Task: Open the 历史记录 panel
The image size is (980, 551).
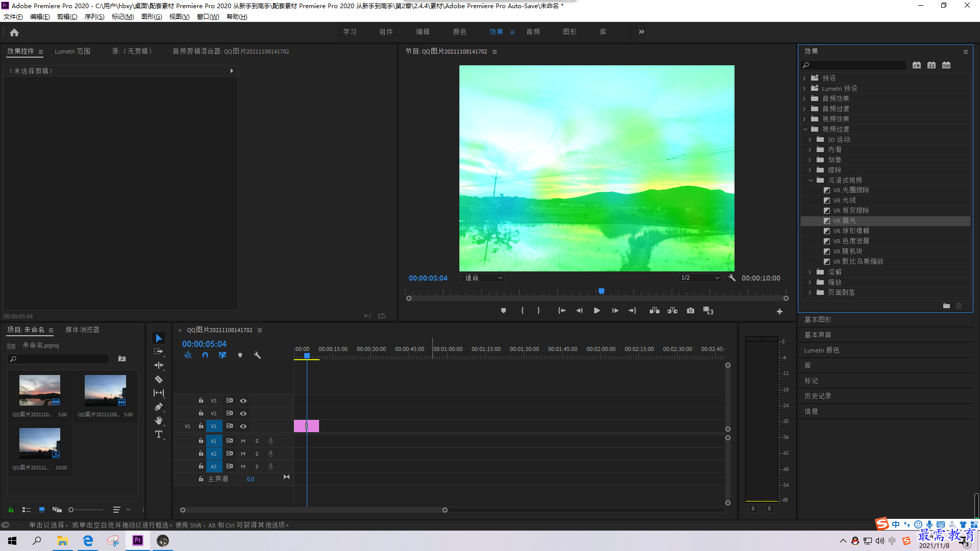Action: pos(818,396)
